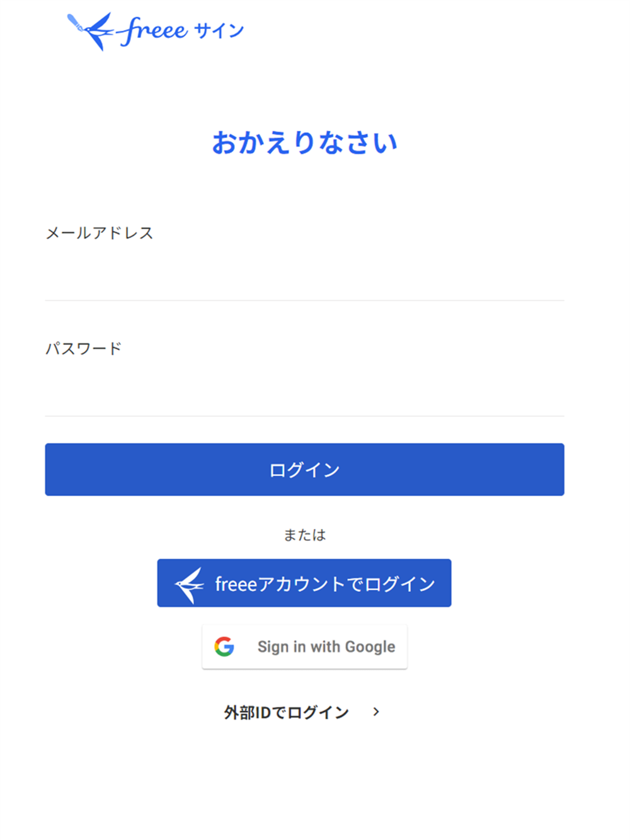This screenshot has width=630, height=840.
Task: Select the Google G icon
Action: 225,645
